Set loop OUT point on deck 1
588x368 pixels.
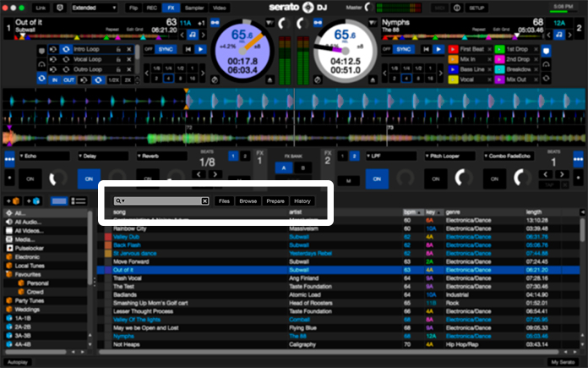(x=68, y=80)
